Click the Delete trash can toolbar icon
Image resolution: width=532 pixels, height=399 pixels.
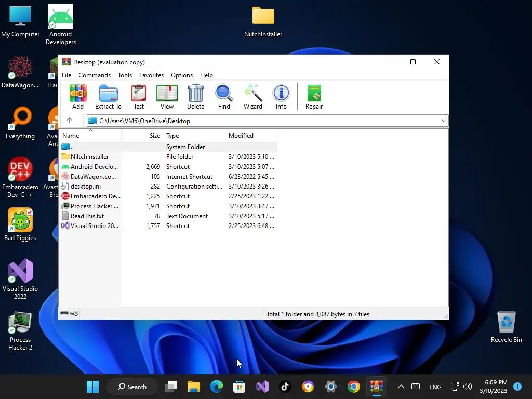click(x=195, y=97)
